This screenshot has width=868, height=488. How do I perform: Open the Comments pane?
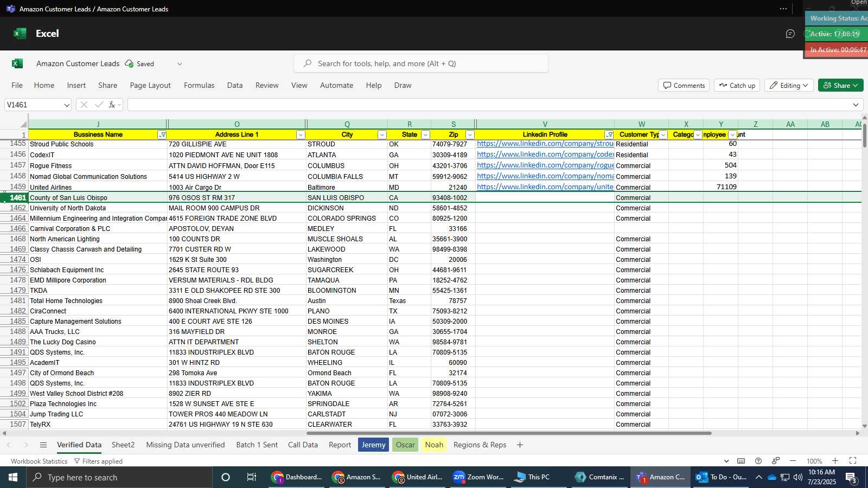(684, 85)
